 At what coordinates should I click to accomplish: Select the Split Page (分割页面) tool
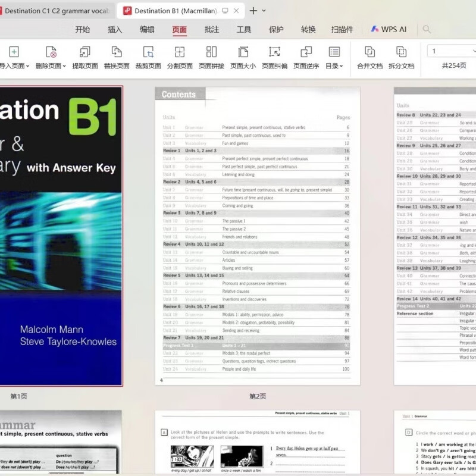[180, 52]
